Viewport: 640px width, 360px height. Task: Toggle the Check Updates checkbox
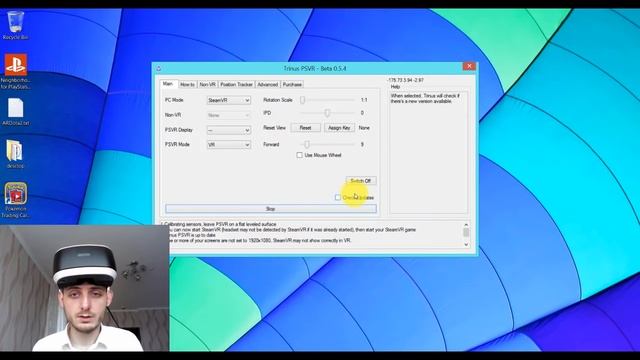click(x=338, y=198)
